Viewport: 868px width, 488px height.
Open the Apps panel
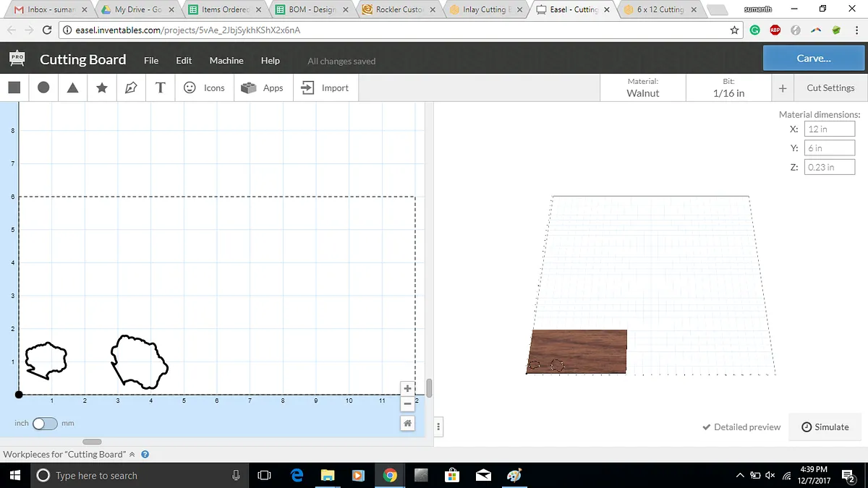pyautogui.click(x=263, y=87)
